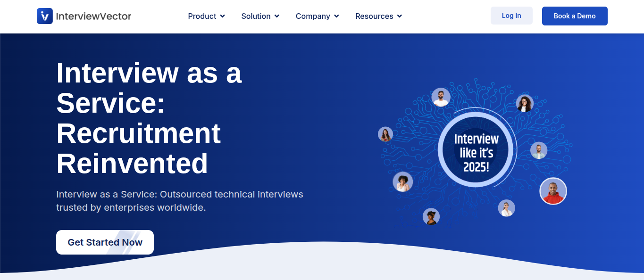Click the Get Started Now button

pyautogui.click(x=105, y=242)
